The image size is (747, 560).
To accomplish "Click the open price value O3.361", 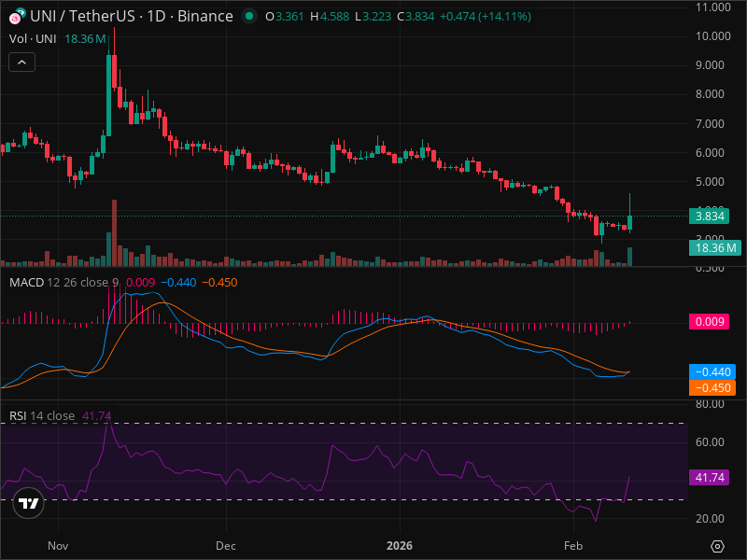I will point(285,17).
